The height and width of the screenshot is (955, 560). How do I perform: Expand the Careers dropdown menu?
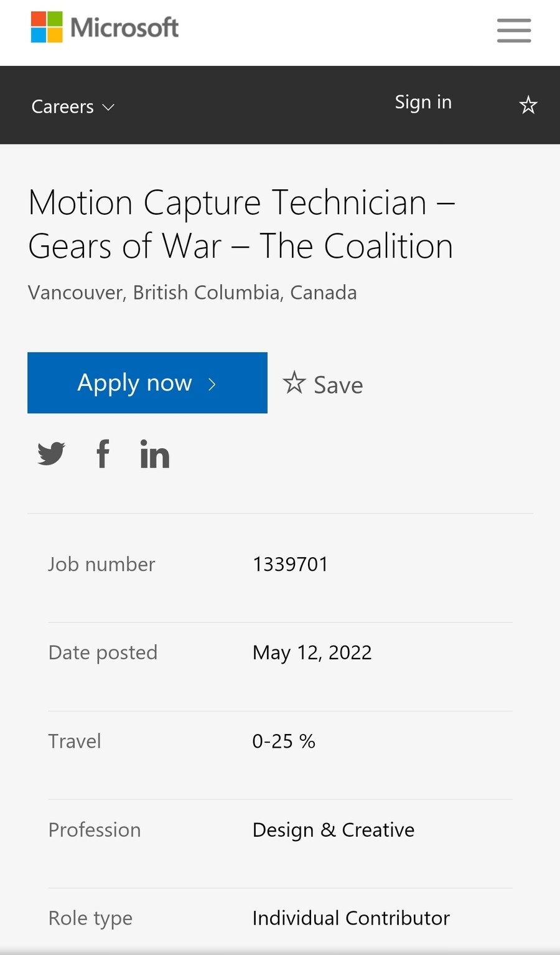(x=63, y=106)
